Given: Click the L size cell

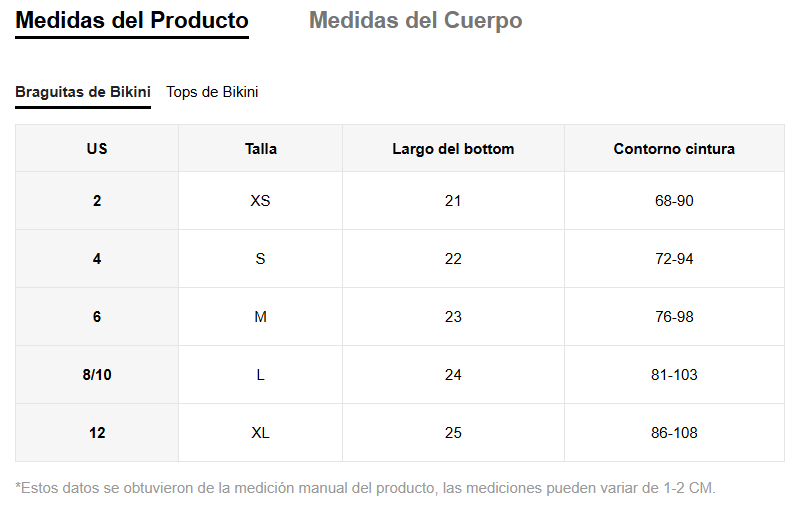Looking at the screenshot, I should click(x=260, y=375).
